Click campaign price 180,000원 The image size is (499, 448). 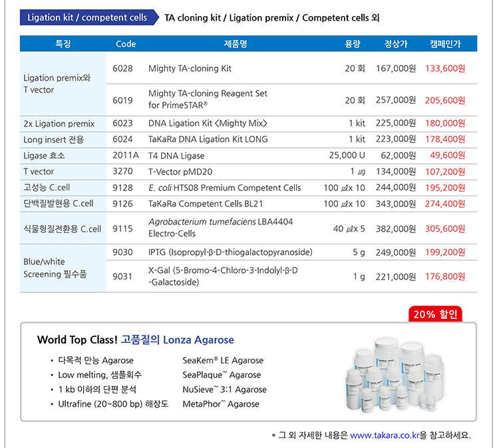(445, 123)
